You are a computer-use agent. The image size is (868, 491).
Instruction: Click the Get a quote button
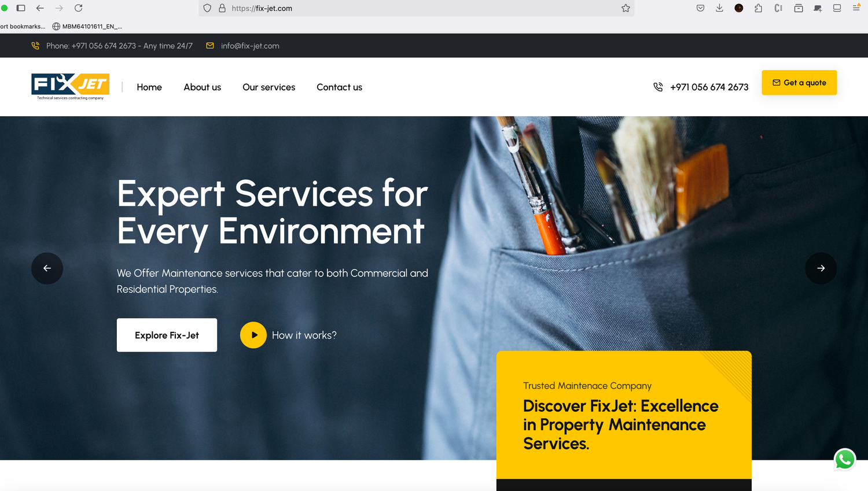point(799,83)
